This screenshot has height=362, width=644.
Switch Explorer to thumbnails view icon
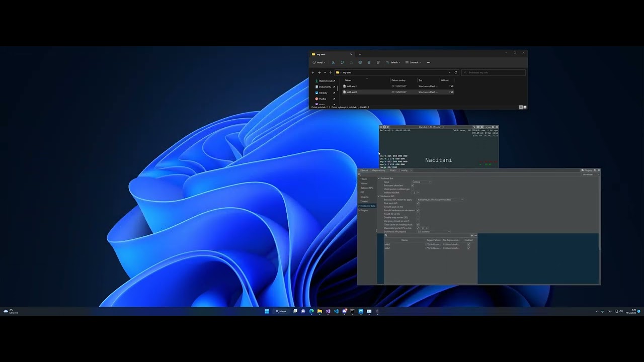click(525, 107)
